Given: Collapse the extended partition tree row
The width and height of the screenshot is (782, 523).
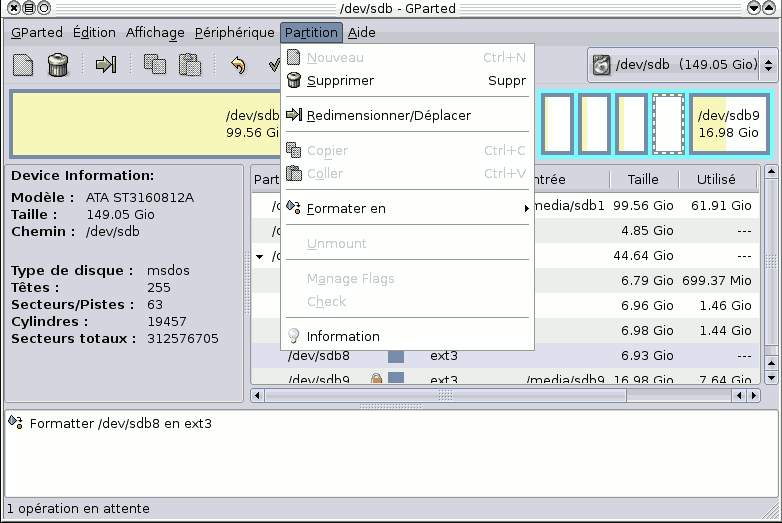Looking at the screenshot, I should pyautogui.click(x=260, y=257).
